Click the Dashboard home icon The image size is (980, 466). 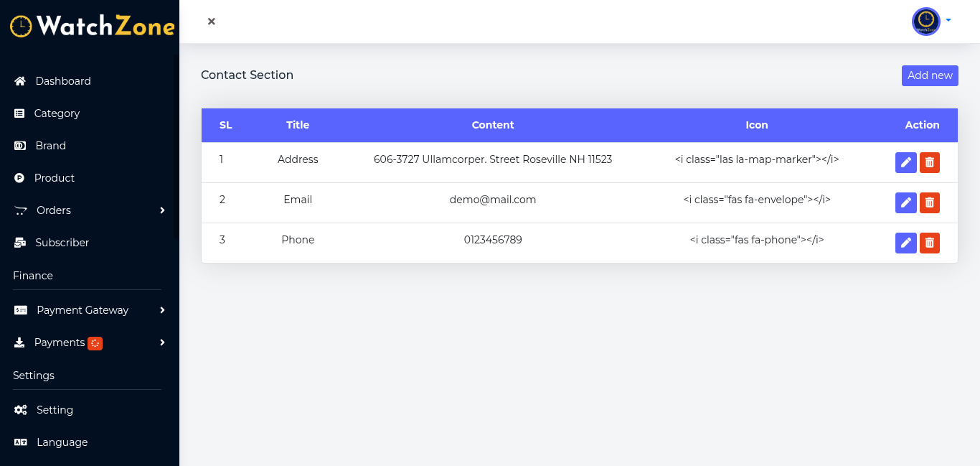point(20,81)
